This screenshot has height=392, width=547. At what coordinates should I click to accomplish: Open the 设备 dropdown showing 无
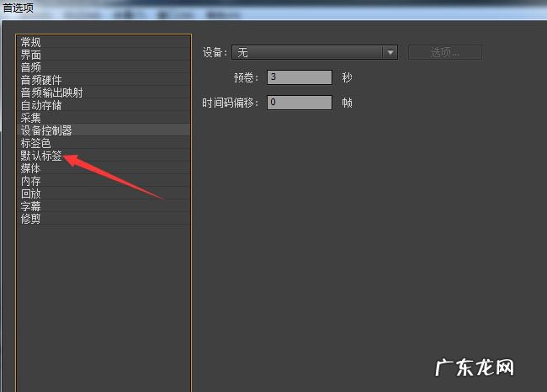click(315, 53)
